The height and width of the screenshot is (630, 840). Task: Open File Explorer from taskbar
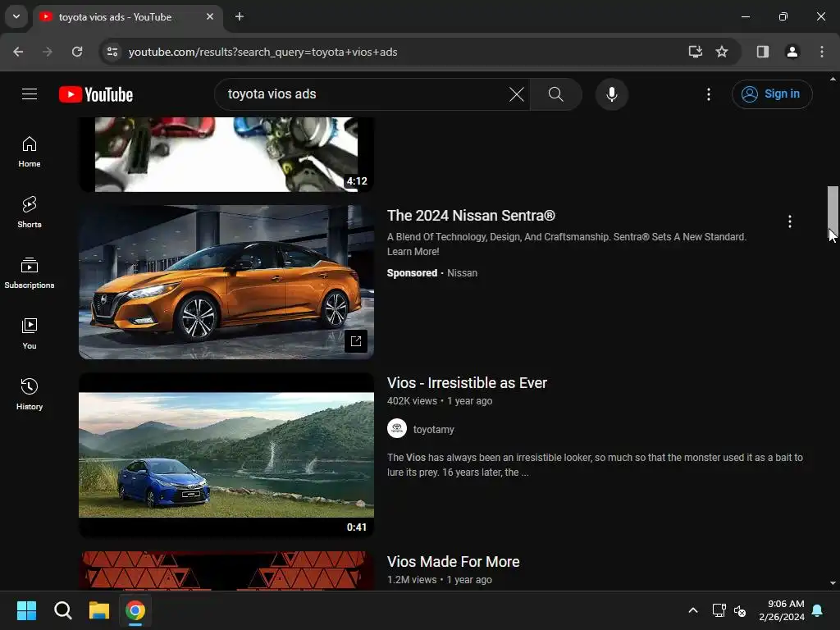[99, 610]
